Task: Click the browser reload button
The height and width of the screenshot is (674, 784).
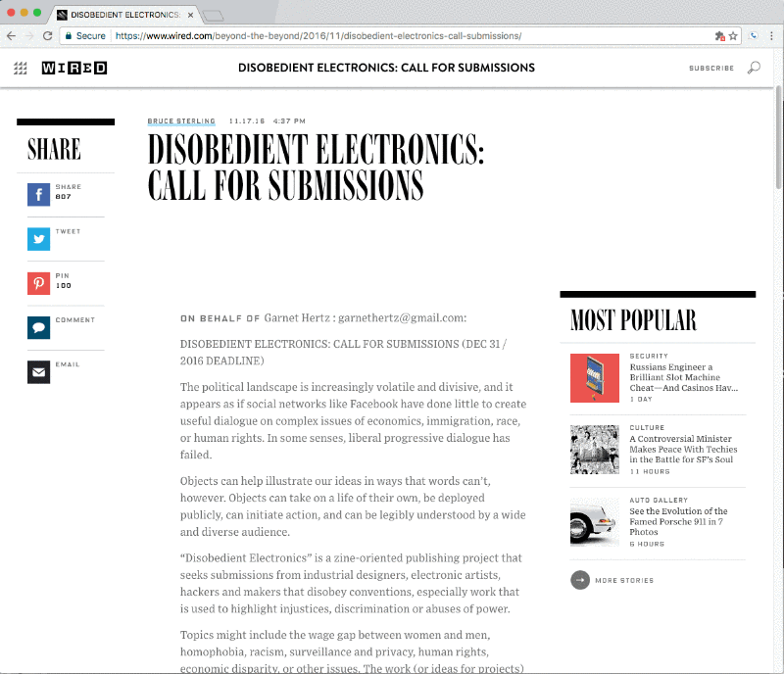Action: [47, 36]
